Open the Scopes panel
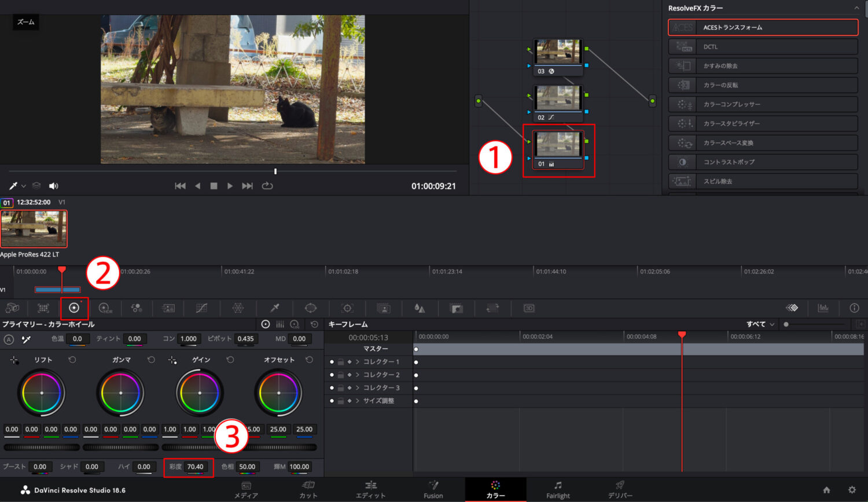 (x=823, y=308)
